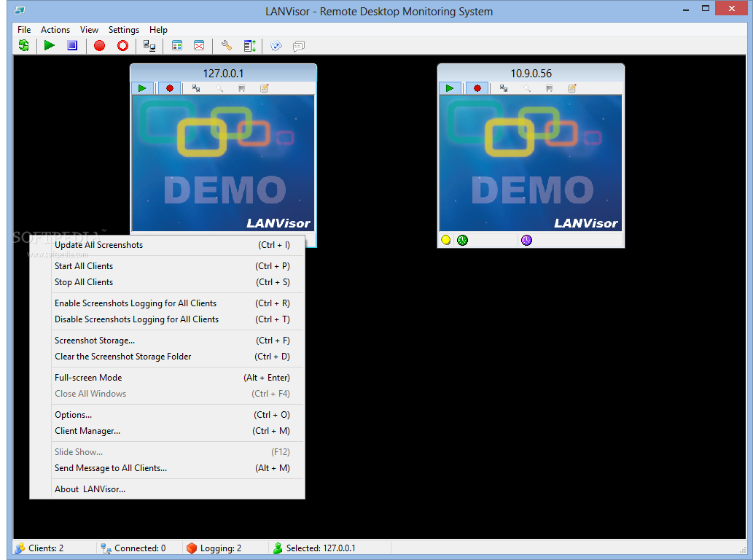753x560 pixels.
Task: Open the View menu
Action: pos(89,30)
